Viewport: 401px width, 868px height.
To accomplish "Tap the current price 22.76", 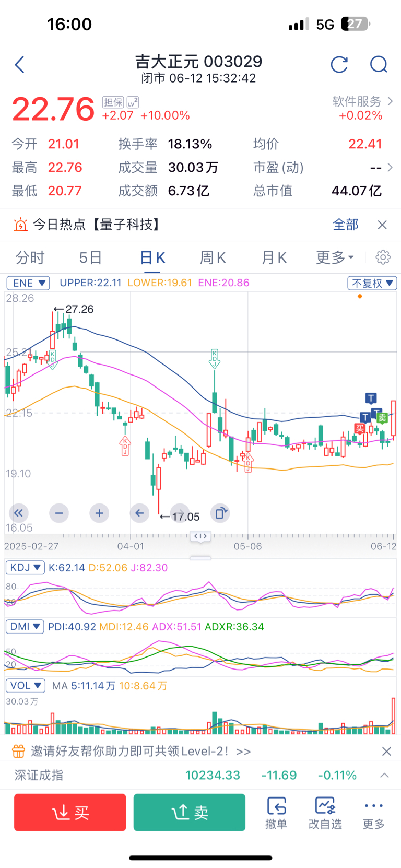I will (x=53, y=109).
